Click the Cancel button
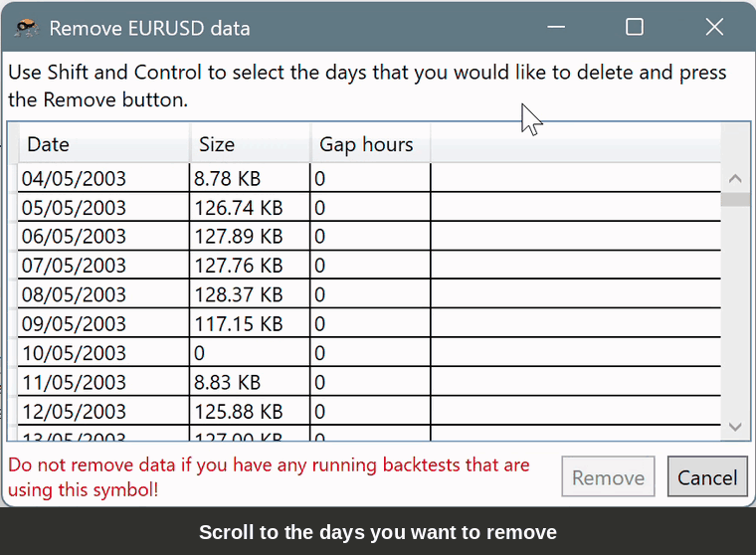Image resolution: width=756 pixels, height=555 pixels. (x=707, y=476)
